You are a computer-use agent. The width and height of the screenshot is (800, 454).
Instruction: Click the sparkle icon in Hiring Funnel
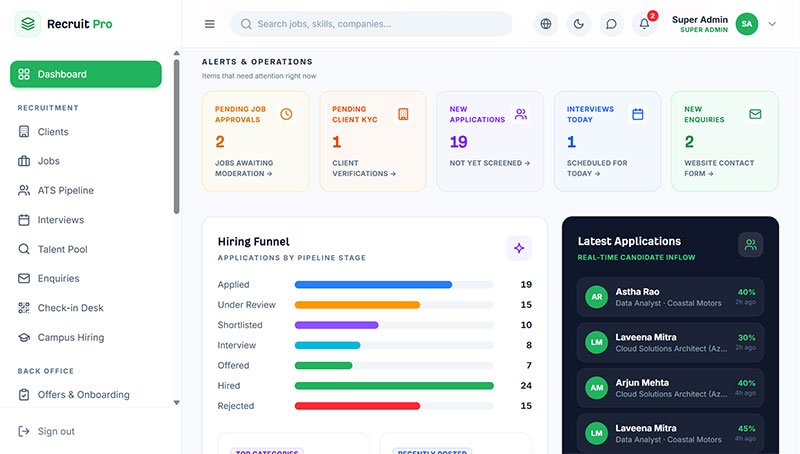(519, 248)
